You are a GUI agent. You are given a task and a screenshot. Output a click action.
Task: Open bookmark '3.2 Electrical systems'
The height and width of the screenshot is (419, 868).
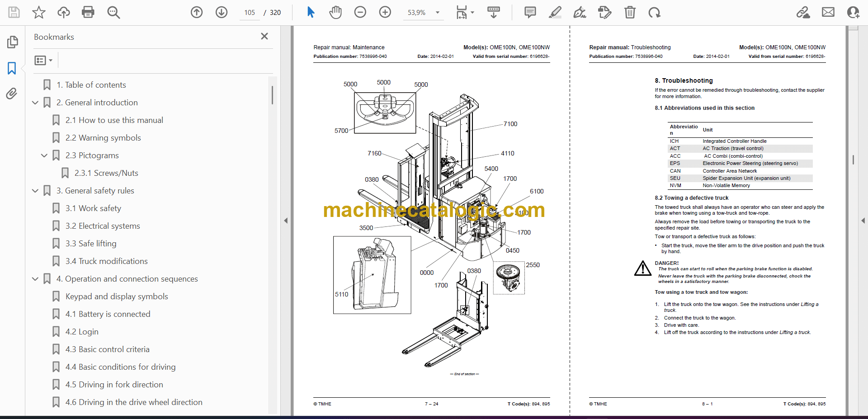103,226
